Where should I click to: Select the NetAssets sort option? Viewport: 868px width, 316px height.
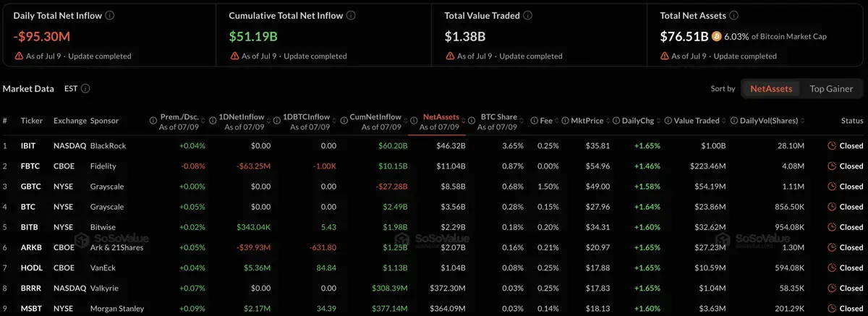pyautogui.click(x=770, y=89)
